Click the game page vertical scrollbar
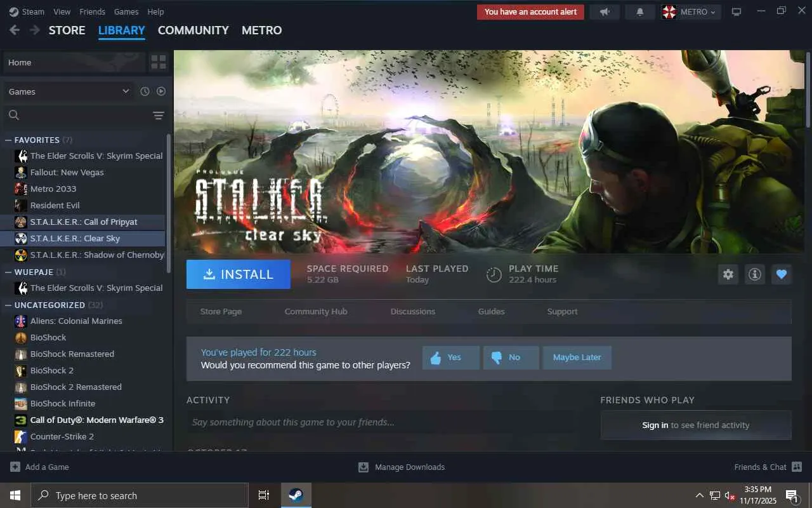The width and height of the screenshot is (812, 508). 808,89
